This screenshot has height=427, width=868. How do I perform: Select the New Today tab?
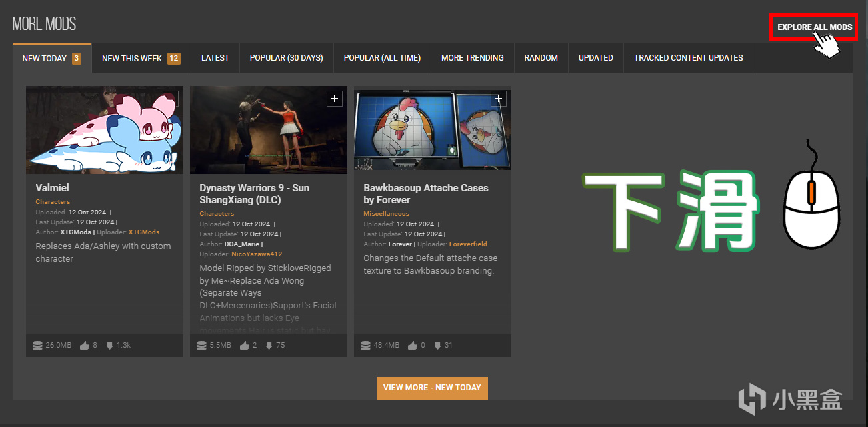[52, 58]
